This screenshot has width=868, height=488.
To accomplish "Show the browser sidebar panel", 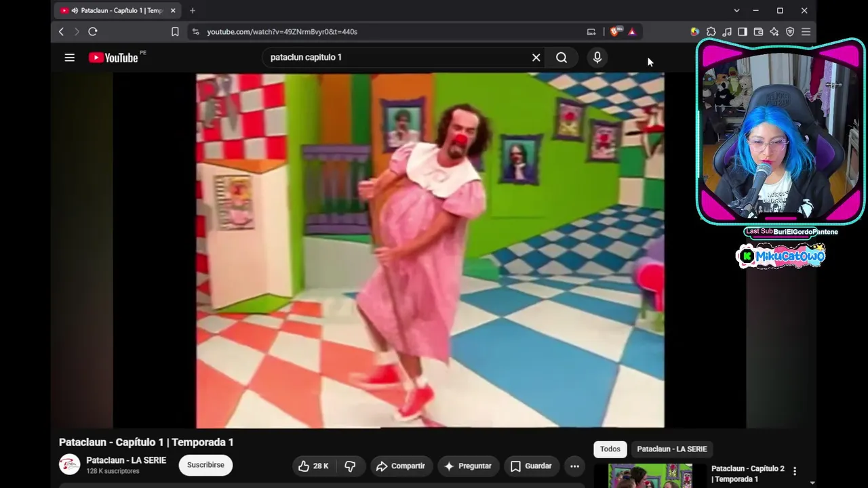I will [743, 32].
